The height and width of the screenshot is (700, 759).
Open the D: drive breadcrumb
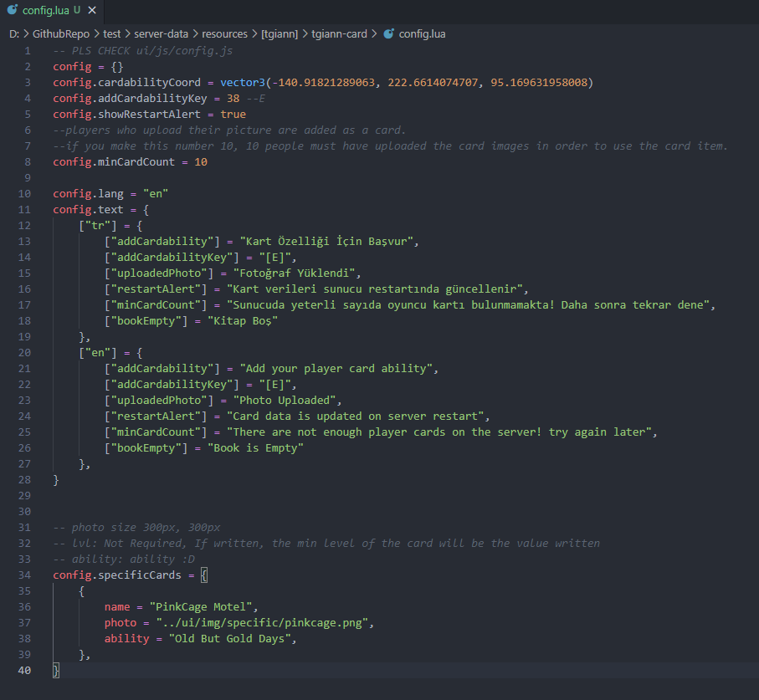click(x=14, y=34)
